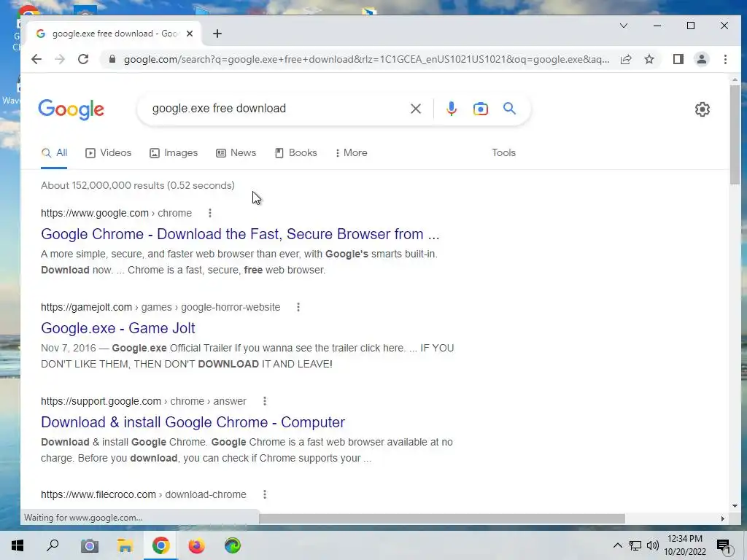Screen dimensions: 747x560
Task: Open options for gamejolt.com result
Action: [298, 307]
